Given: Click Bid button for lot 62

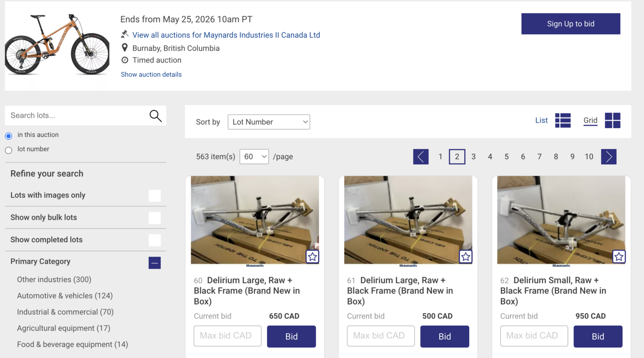Looking at the screenshot, I should pos(598,337).
